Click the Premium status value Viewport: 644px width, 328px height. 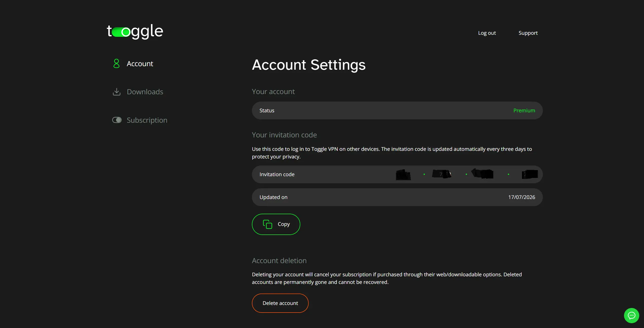524,111
